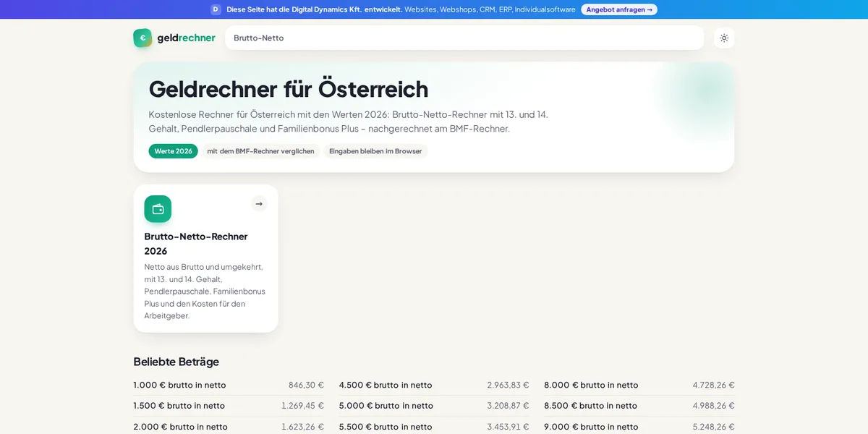Click the 3.453,91 € net value

(508, 427)
